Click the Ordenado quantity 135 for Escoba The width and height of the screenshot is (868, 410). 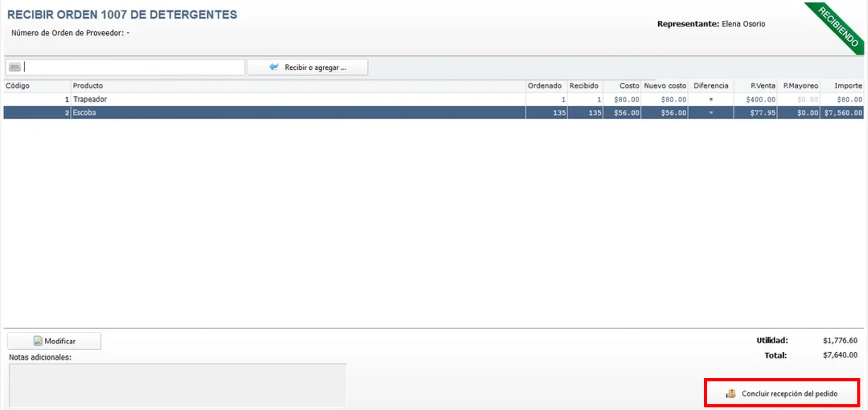click(559, 113)
